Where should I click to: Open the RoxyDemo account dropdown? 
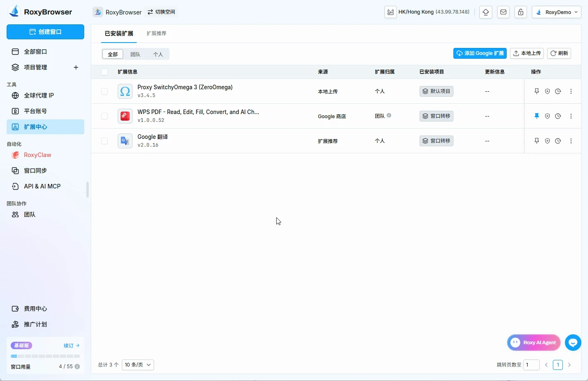pyautogui.click(x=557, y=12)
